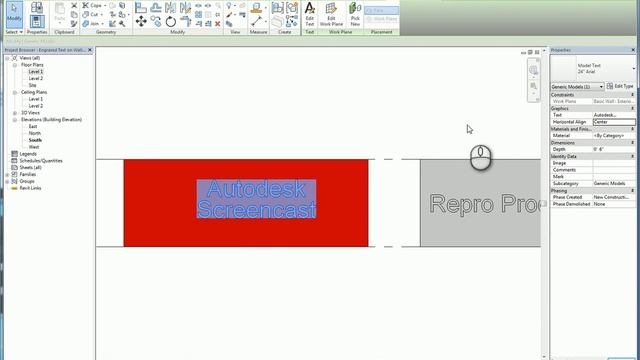Collapse the Views (all) tree node
The width and height of the screenshot is (640, 360).
pyautogui.click(x=7, y=58)
